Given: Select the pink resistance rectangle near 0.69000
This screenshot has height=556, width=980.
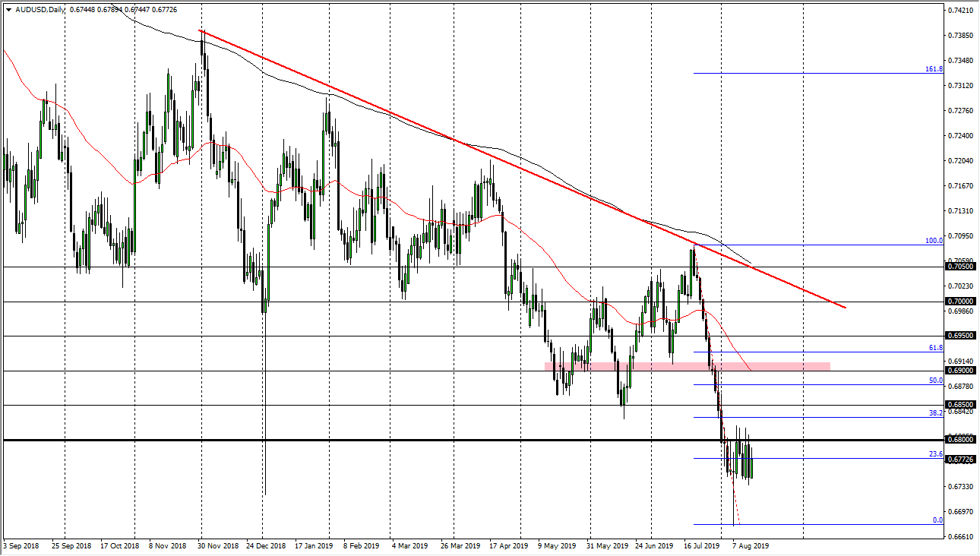Looking at the screenshot, I should coord(684,365).
